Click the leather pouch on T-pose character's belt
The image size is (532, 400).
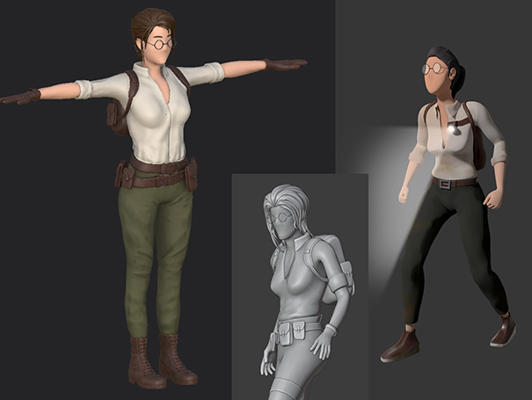(x=125, y=176)
